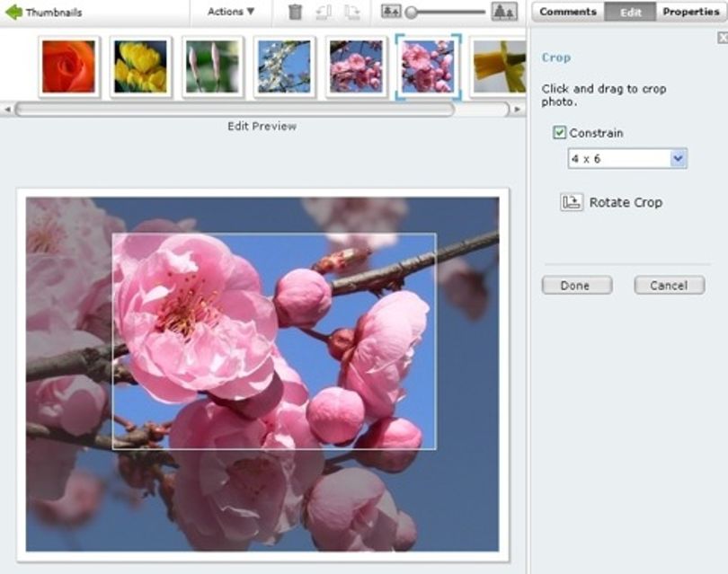The image size is (728, 574).
Task: Click the thumbnail size slider handle
Action: tap(411, 13)
